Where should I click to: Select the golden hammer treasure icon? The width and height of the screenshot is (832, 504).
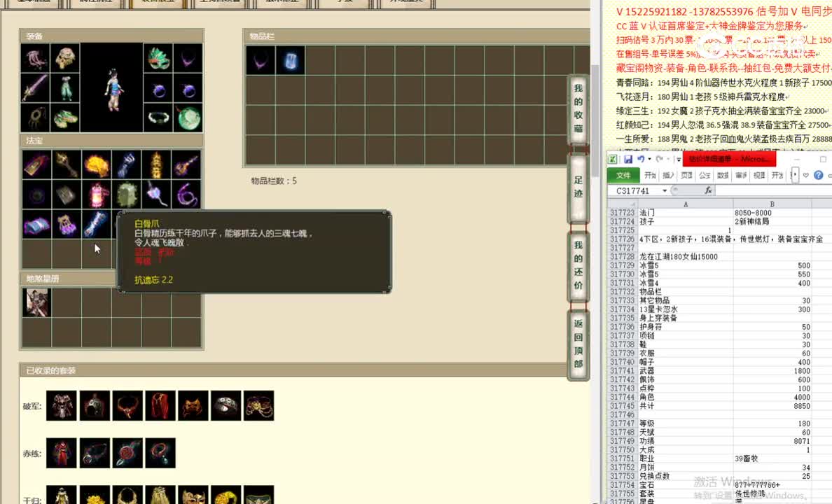(x=66, y=163)
